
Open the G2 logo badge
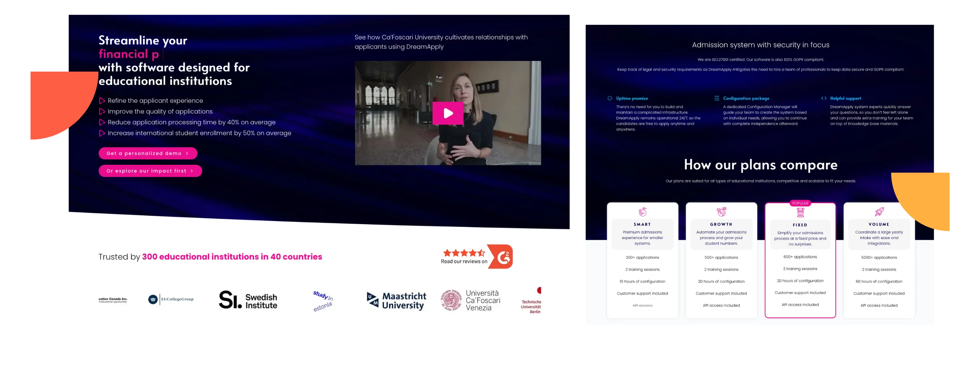501,257
